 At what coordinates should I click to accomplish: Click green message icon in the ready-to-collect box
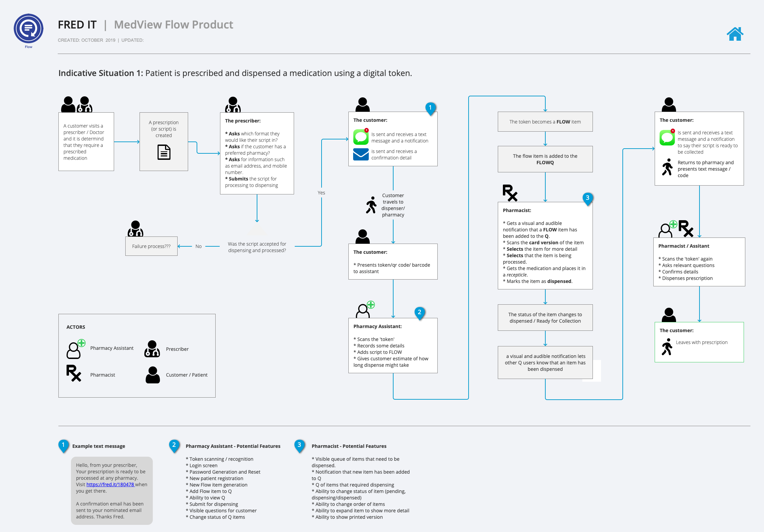click(667, 137)
